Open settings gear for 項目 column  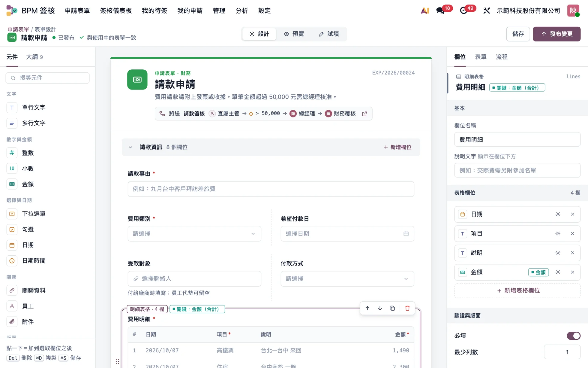pos(558,233)
